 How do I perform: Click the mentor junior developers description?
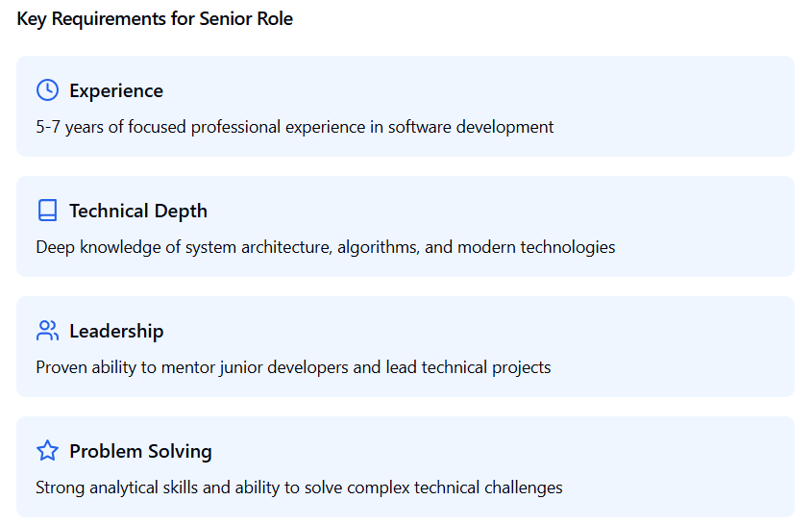click(x=293, y=367)
